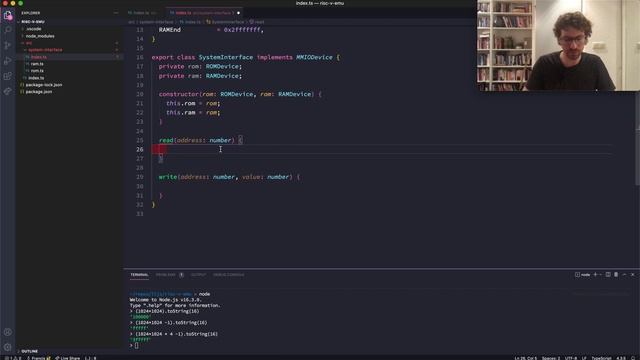Click the read method name on line 25
640x360 pixels.
pos(166,140)
